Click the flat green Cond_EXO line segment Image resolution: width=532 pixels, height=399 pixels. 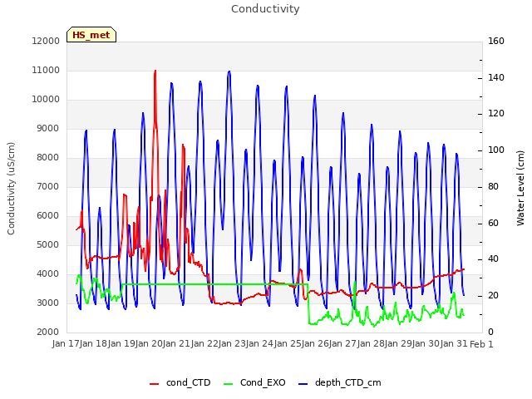pos(214,284)
